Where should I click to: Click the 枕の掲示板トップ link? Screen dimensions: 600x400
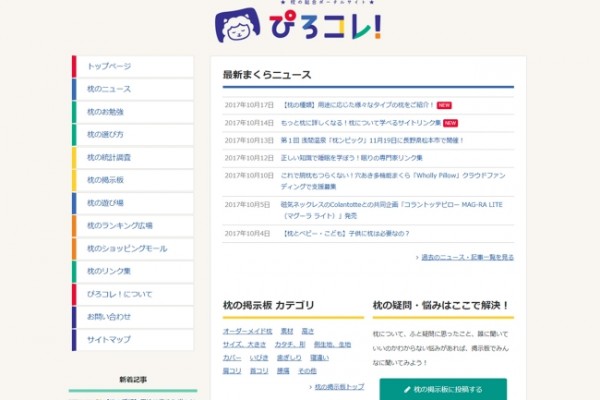click(x=339, y=387)
